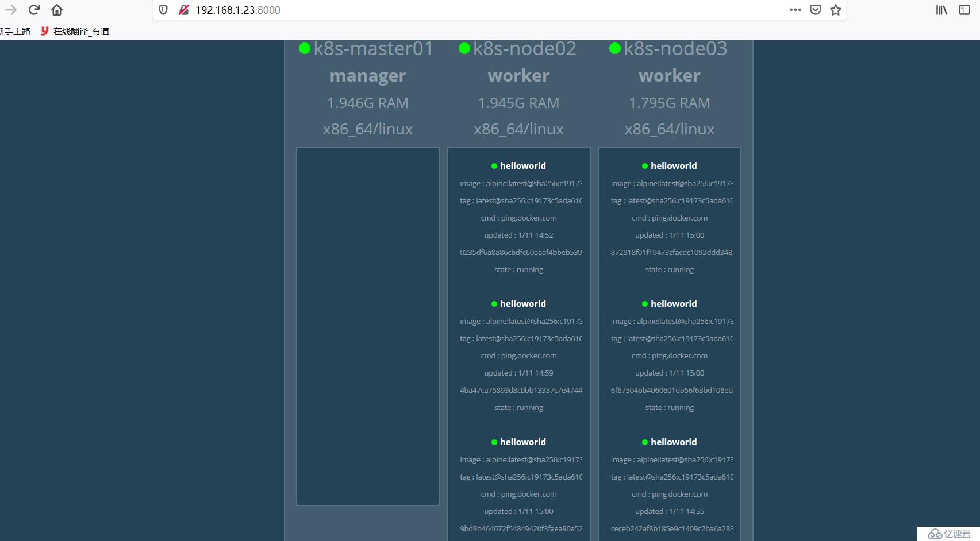Click node02 helloworld green dot above updated 14:52

tap(494, 166)
